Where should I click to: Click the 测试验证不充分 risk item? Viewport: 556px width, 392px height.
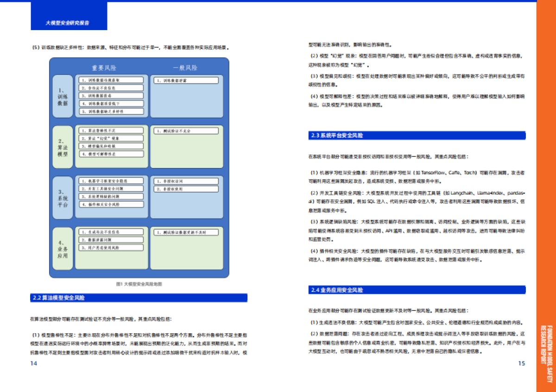pyautogui.click(x=186, y=131)
